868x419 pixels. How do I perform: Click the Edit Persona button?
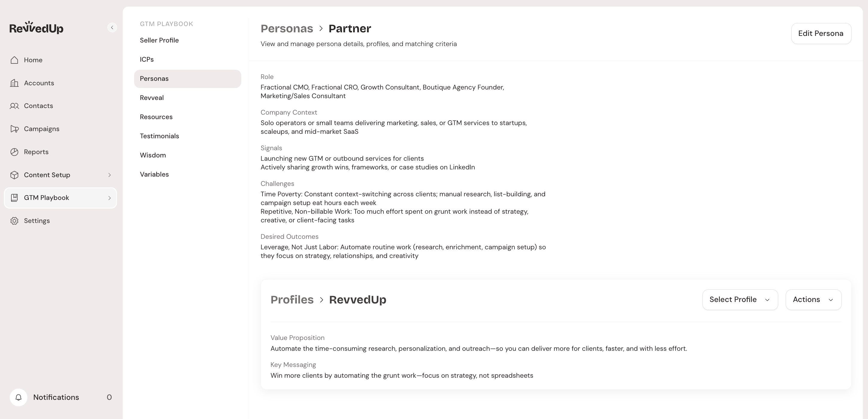(821, 33)
